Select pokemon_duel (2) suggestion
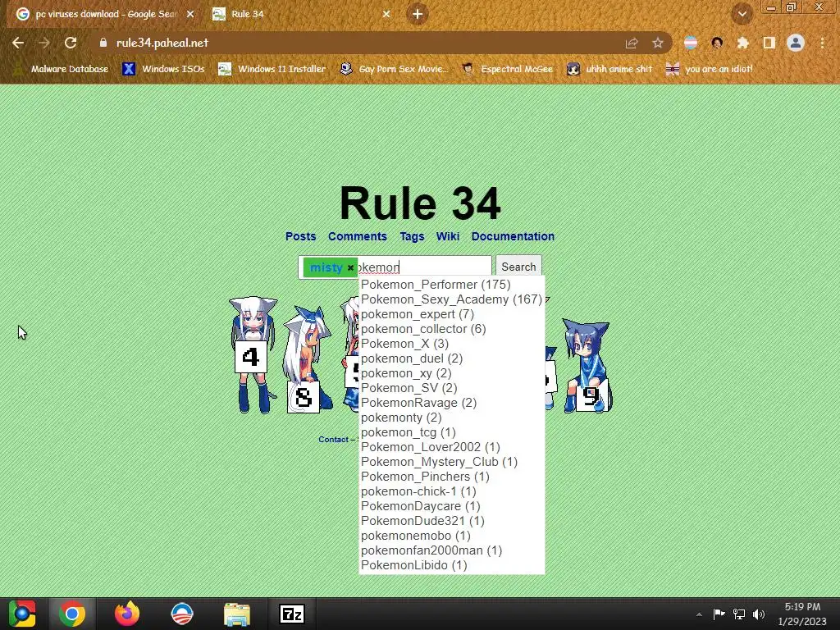Image resolution: width=840 pixels, height=630 pixels. [452, 358]
